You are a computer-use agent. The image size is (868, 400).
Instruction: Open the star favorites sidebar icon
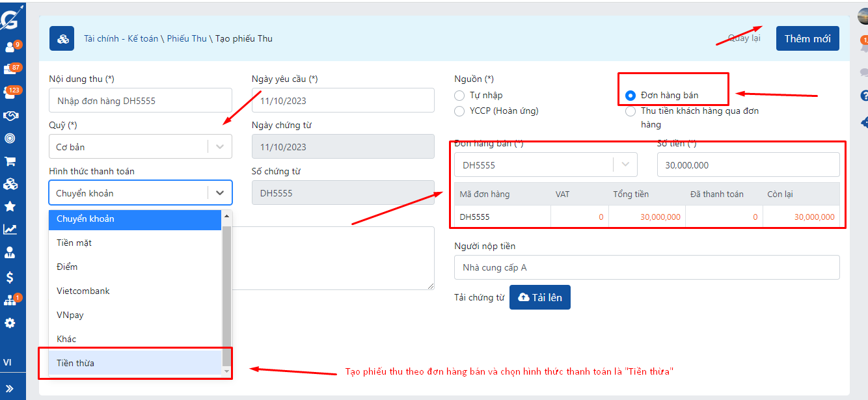coord(10,206)
